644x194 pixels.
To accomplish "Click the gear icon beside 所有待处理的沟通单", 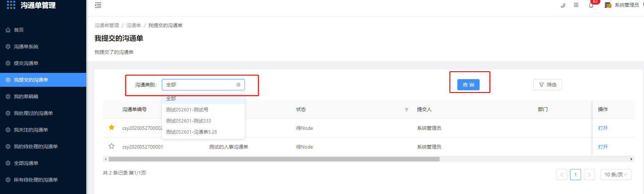I will (8, 180).
